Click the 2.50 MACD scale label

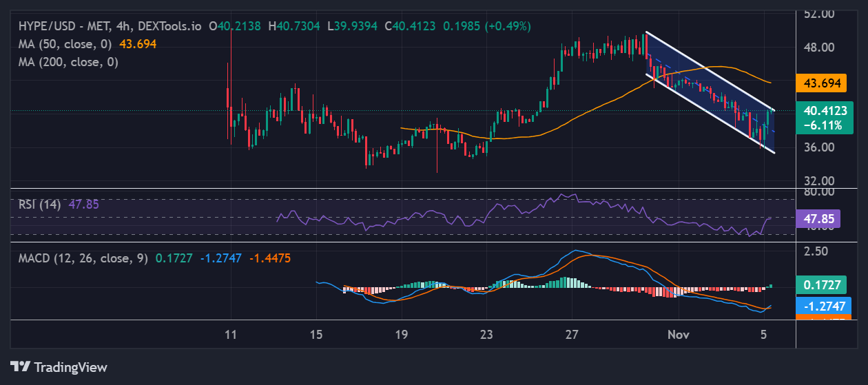point(816,251)
